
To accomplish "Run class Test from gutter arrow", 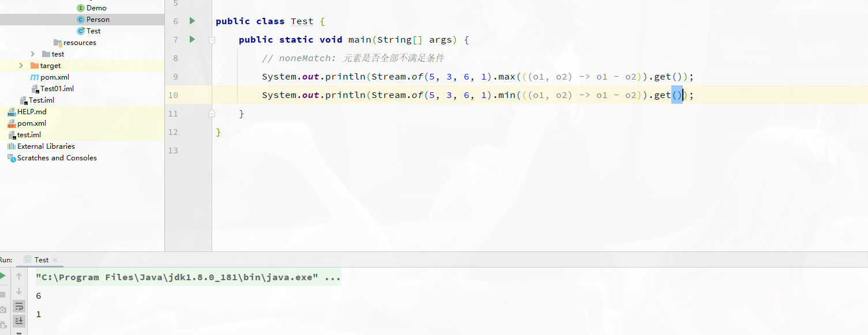I will 192,21.
